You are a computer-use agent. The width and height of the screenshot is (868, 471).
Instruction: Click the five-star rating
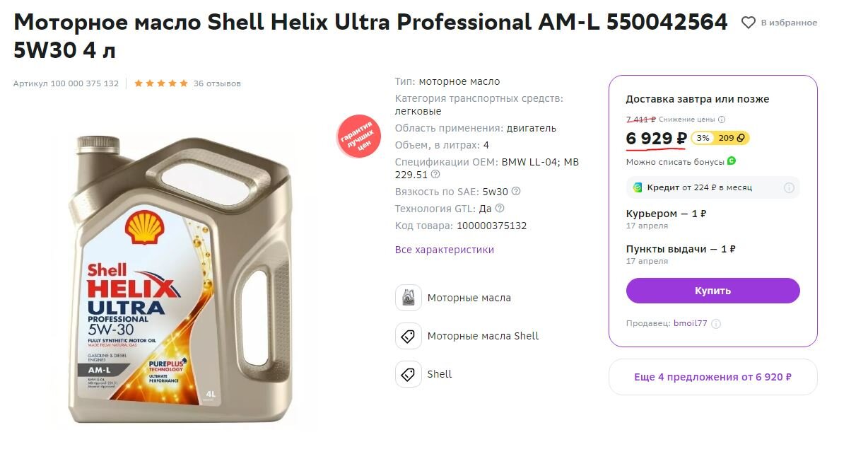click(161, 83)
